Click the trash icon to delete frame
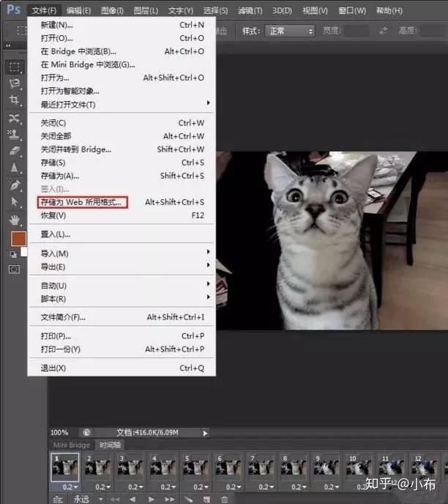Image resolution: width=448 pixels, height=504 pixels. click(225, 499)
